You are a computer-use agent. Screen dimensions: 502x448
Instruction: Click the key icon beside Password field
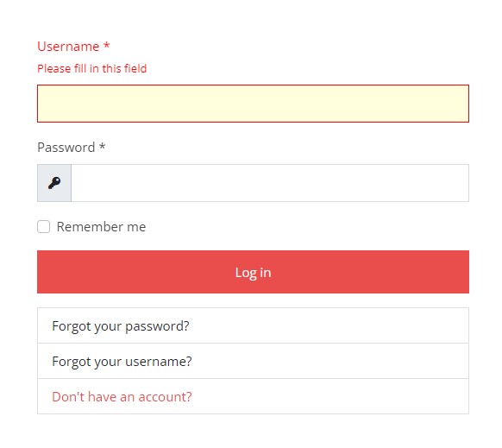pyautogui.click(x=54, y=183)
